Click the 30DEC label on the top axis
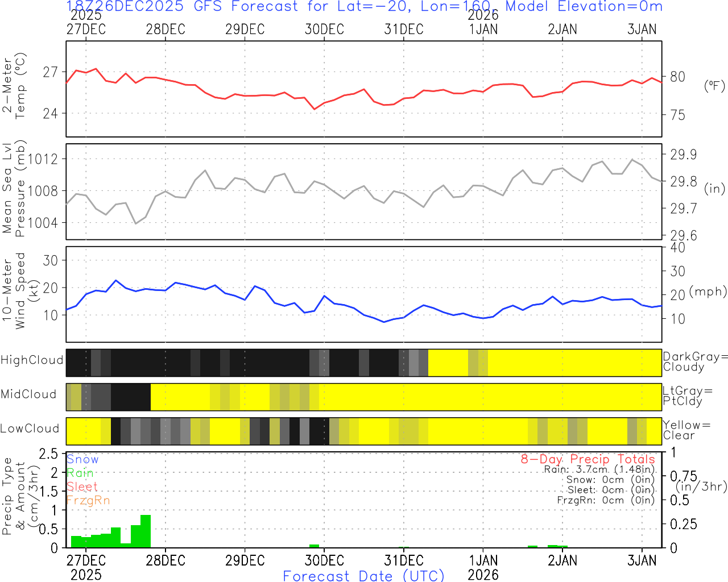Image resolution: width=728 pixels, height=582 pixels. pyautogui.click(x=324, y=30)
